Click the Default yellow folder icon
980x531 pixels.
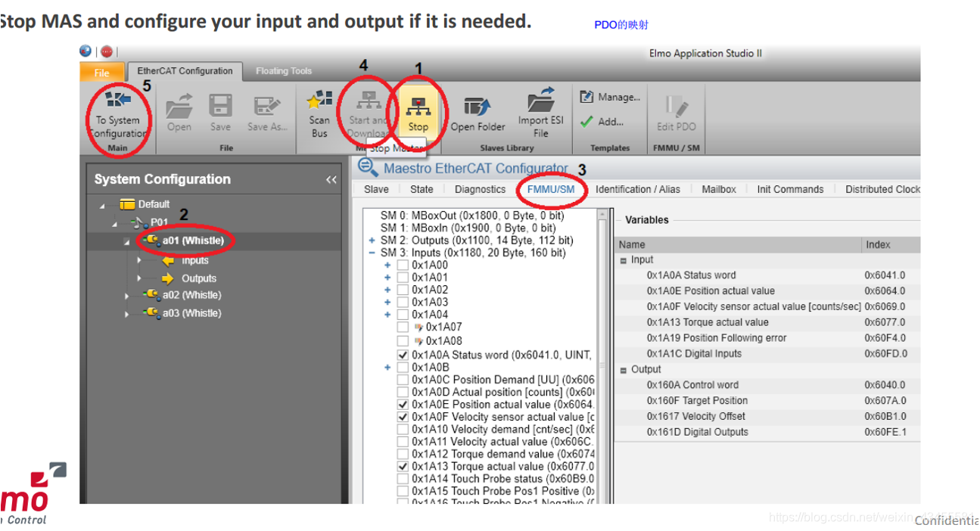click(127, 204)
